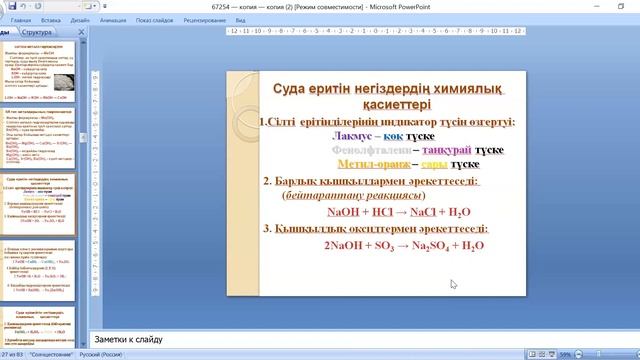Open the Главная ribbon tab

pyautogui.click(x=21, y=20)
